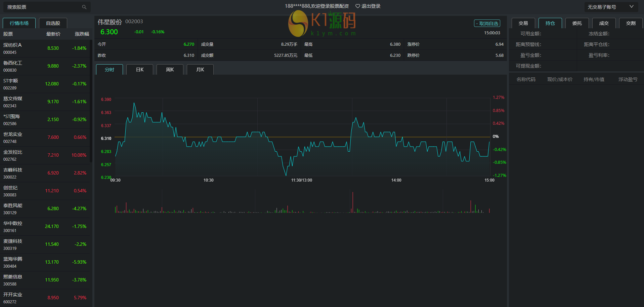This screenshot has width=644, height=307.
Task: Show the 月K monthly chart
Action: 200,70
